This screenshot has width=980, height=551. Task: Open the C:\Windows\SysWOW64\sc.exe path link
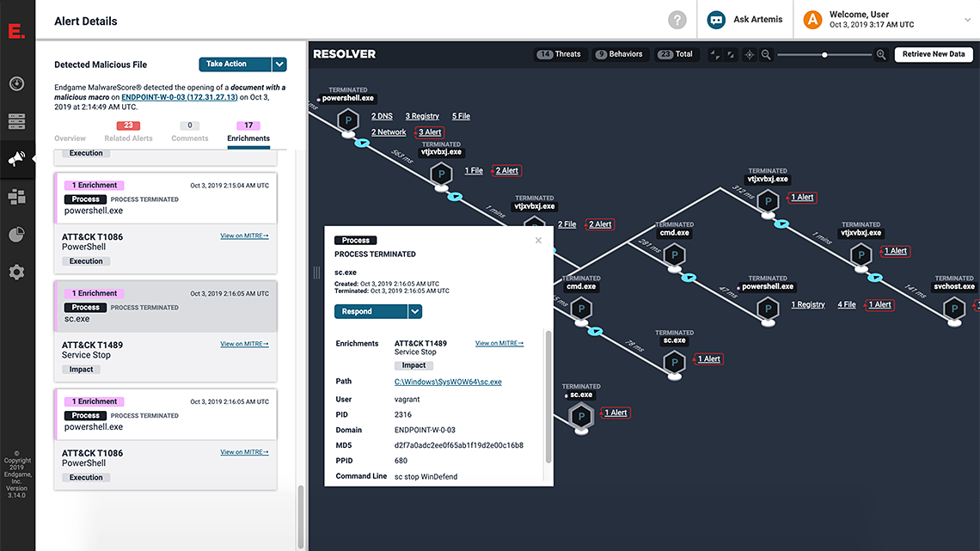pyautogui.click(x=448, y=382)
